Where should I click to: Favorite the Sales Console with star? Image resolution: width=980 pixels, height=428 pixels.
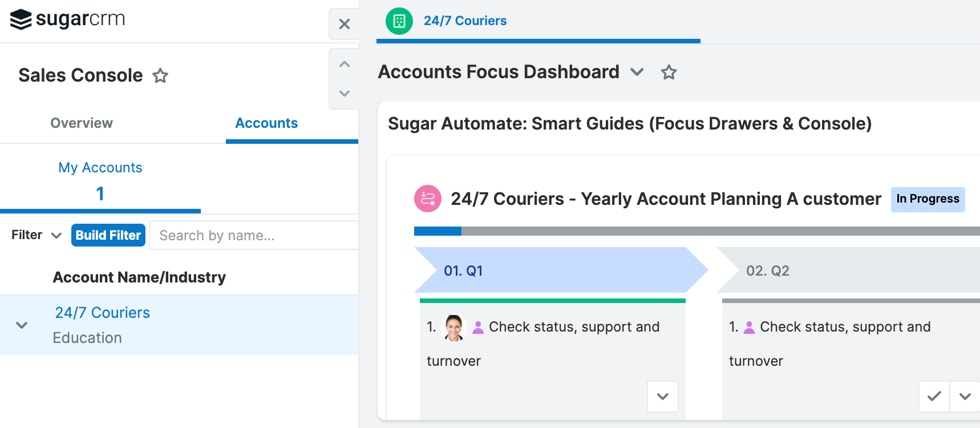[160, 76]
